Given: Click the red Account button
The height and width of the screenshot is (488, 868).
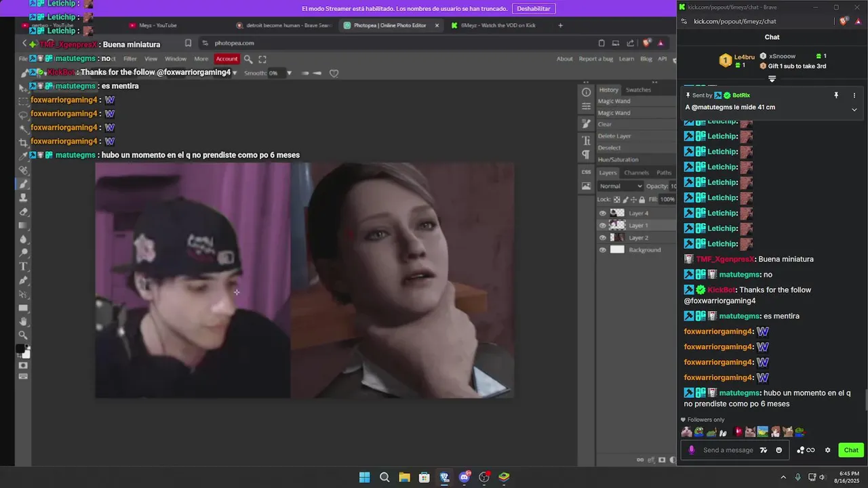Looking at the screenshot, I should pyautogui.click(x=226, y=59).
